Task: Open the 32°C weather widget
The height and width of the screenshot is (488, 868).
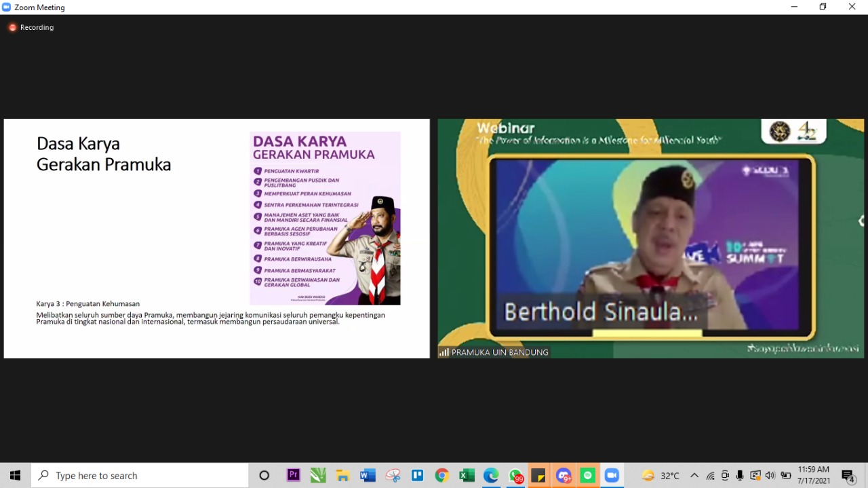Action: (x=660, y=475)
